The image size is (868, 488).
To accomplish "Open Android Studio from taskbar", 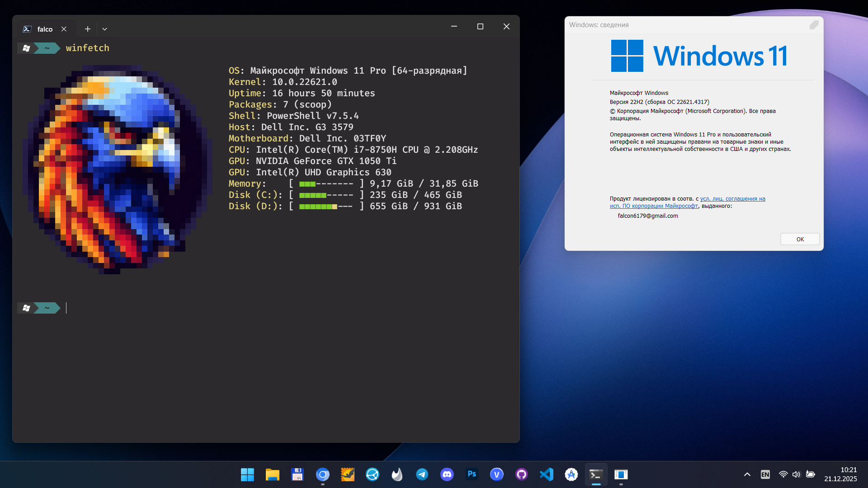I will (571, 474).
